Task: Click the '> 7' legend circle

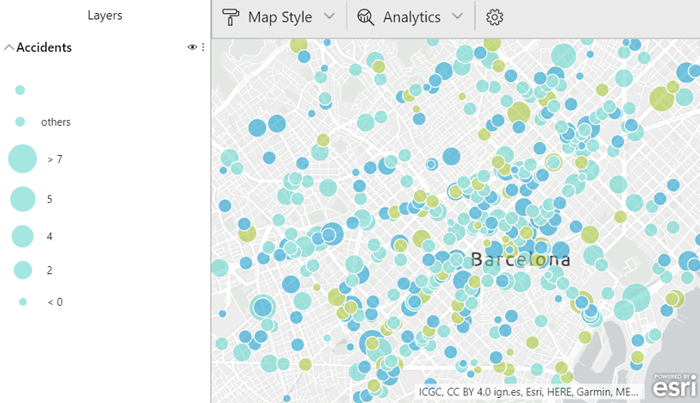Action: (x=22, y=158)
